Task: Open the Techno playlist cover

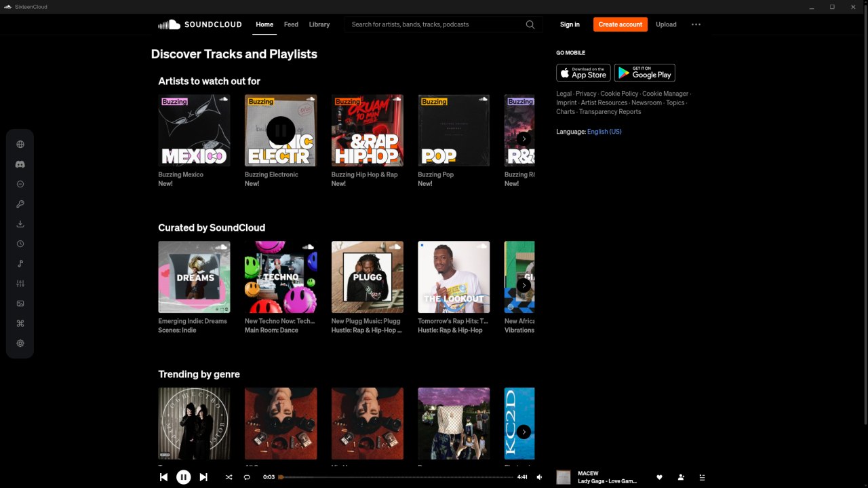Action: point(281,277)
